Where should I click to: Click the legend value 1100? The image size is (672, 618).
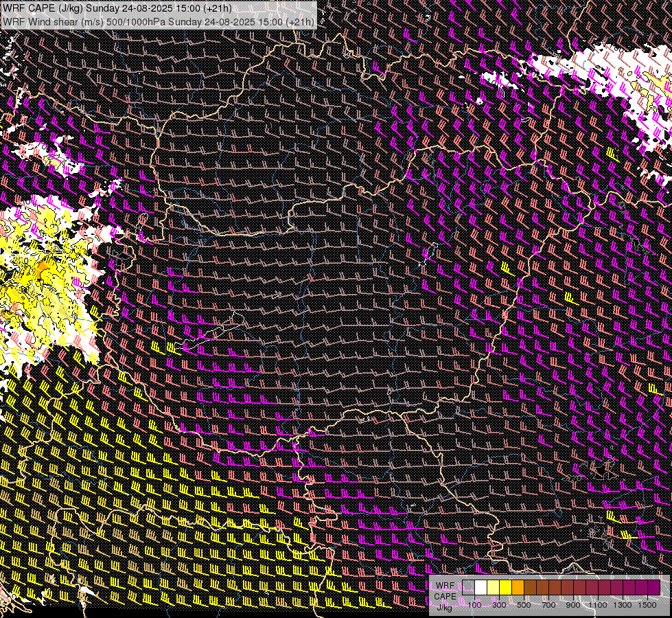597,605
